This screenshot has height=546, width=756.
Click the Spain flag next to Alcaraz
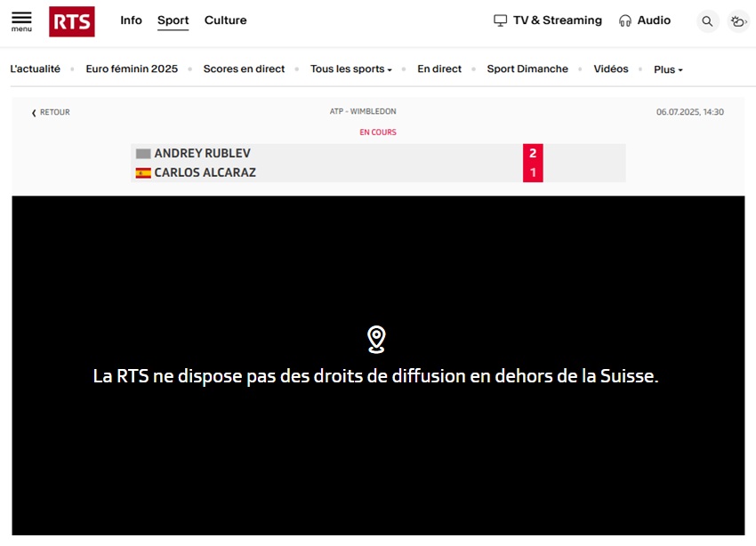point(143,173)
